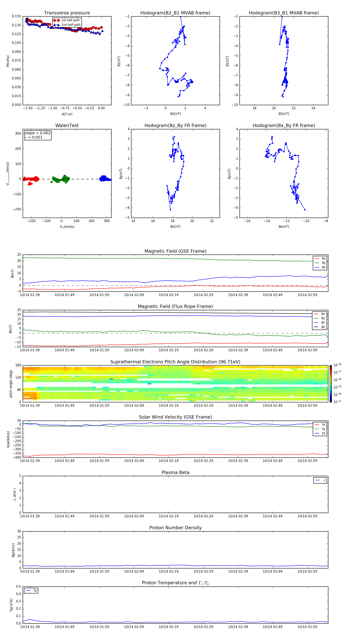The image size is (351, 644).
Task: Click 'Hodogram(Bx_By FR frame)' title
Action: (284, 125)
